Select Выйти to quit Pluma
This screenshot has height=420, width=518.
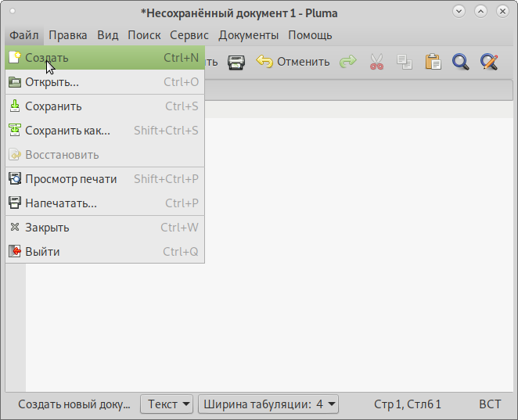[42, 252]
